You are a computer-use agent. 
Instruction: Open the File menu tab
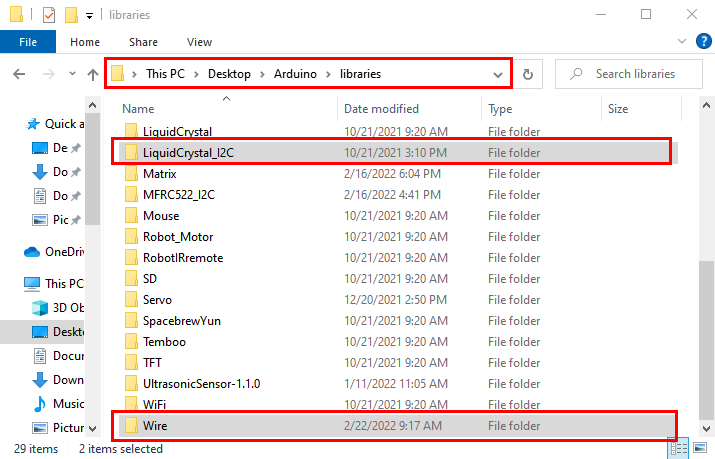pyautogui.click(x=28, y=42)
